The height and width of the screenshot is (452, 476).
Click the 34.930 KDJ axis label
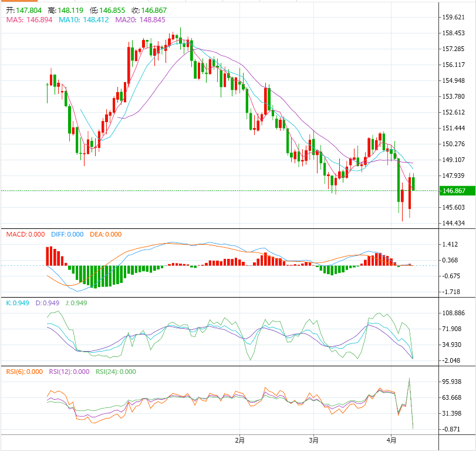(452, 345)
